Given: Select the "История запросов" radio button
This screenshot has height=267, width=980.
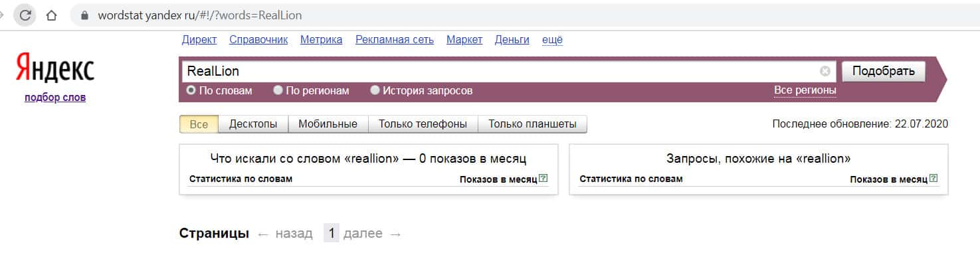Looking at the screenshot, I should coord(375,90).
